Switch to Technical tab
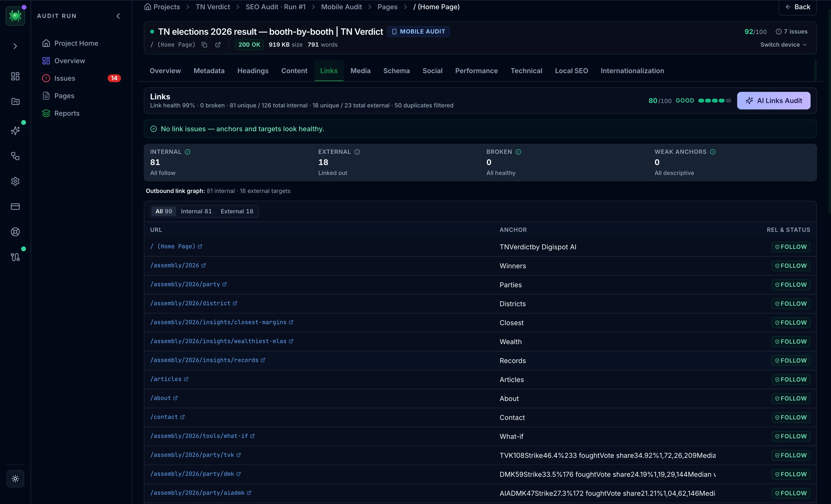Image resolution: width=831 pixels, height=504 pixels. (x=527, y=71)
